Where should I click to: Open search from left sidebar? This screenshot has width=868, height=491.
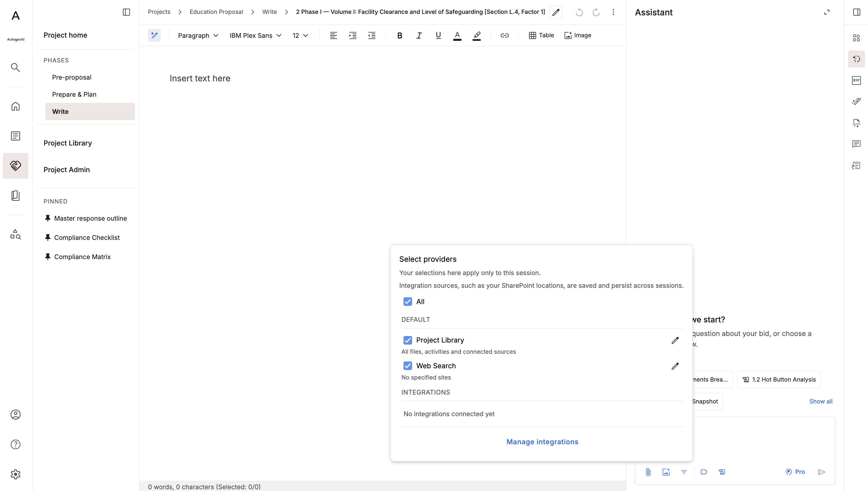click(15, 67)
